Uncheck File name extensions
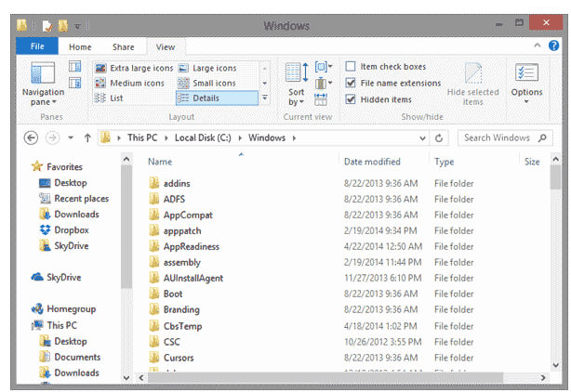 point(351,83)
